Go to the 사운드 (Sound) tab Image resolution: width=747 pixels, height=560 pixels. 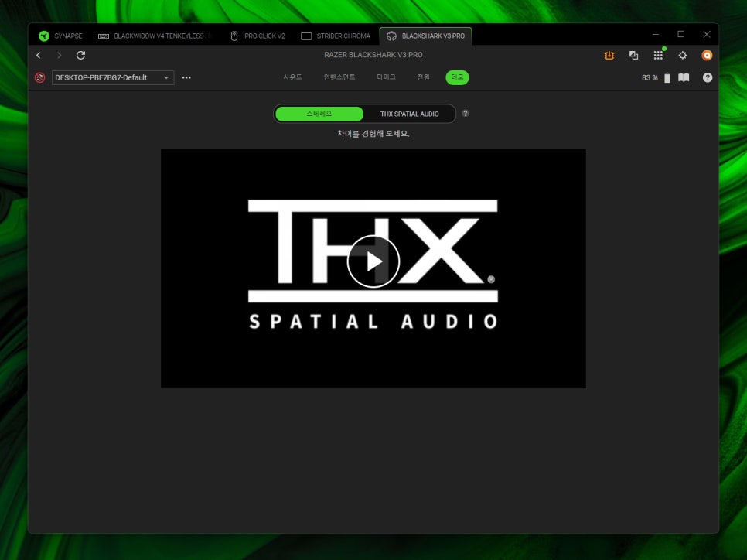[x=292, y=77]
